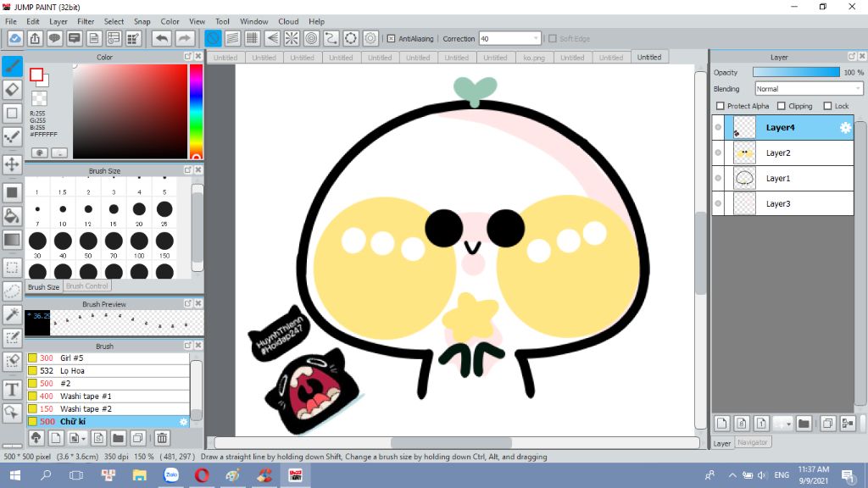Screen dimensions: 868x488
Task: Delete the selected brush with trash icon
Action: [x=162, y=438]
